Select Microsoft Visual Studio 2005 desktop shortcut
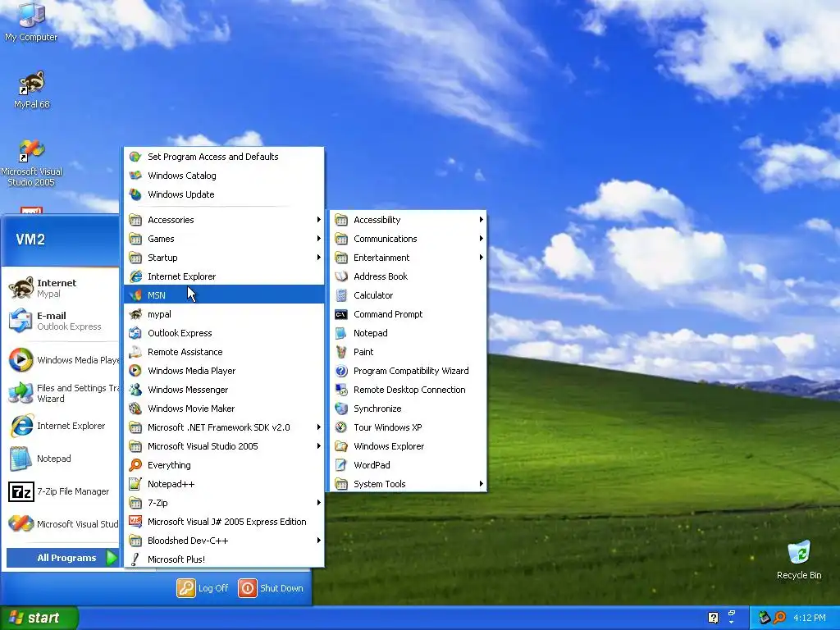This screenshot has width=840, height=630. pos(32,163)
